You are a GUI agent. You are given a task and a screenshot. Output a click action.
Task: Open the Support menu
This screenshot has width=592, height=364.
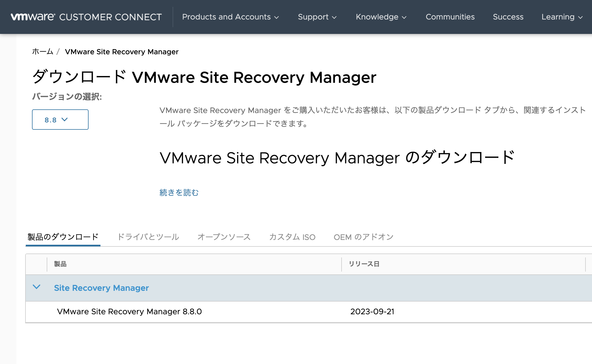tap(317, 17)
